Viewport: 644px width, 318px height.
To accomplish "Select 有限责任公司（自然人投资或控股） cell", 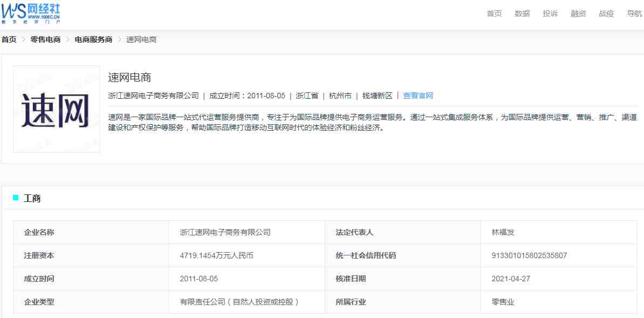I will point(247,302).
